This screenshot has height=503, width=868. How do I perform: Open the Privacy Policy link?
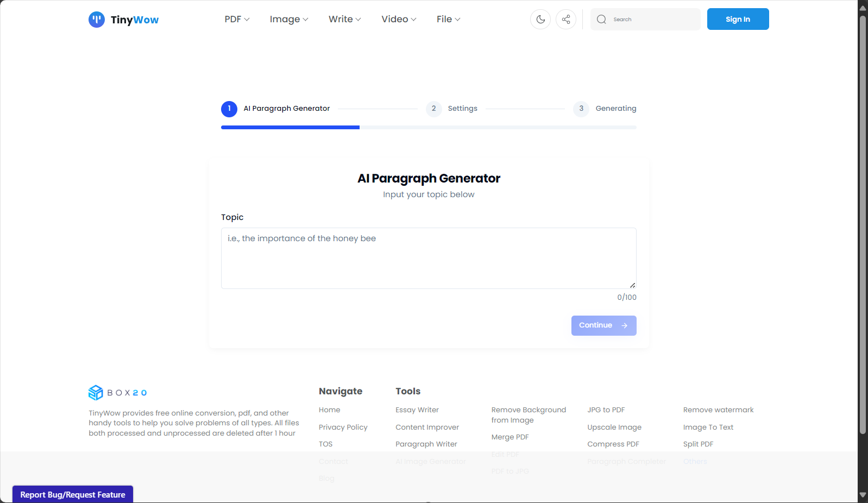[343, 427]
